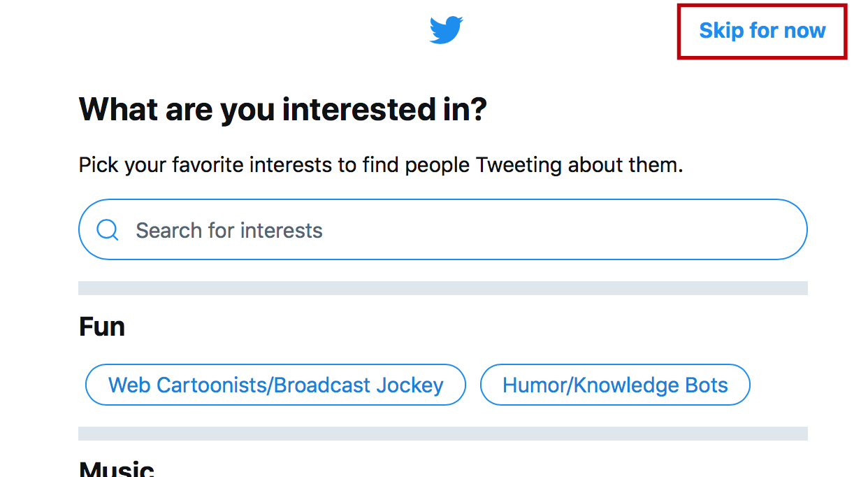Viewport: 868px width, 477px height.
Task: Click the gray divider above Music section
Action: [443, 434]
